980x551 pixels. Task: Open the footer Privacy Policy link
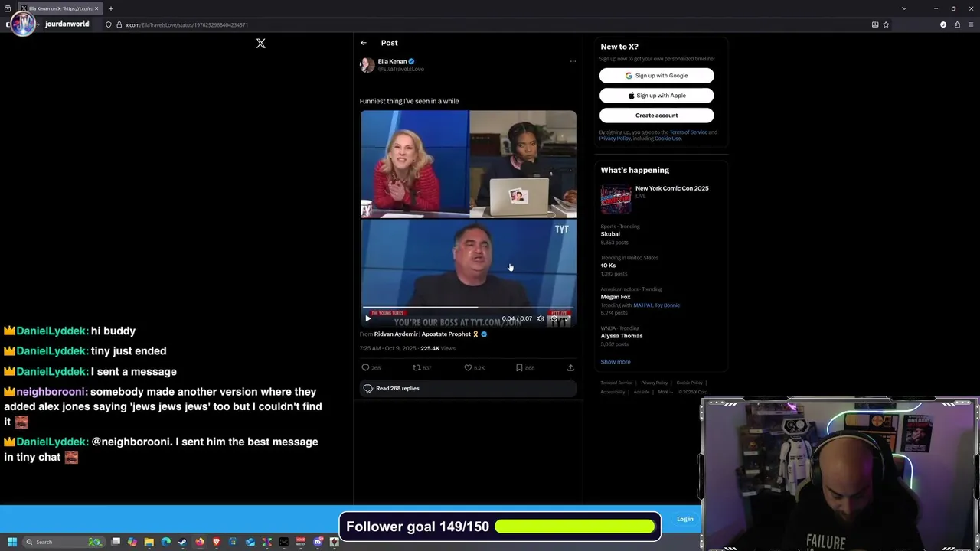(x=655, y=383)
